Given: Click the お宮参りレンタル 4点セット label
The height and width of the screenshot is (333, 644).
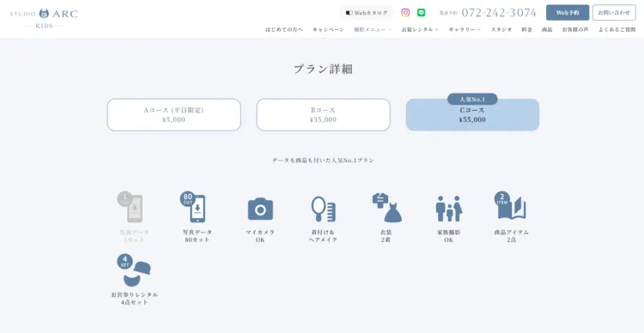Looking at the screenshot, I should [x=134, y=299].
